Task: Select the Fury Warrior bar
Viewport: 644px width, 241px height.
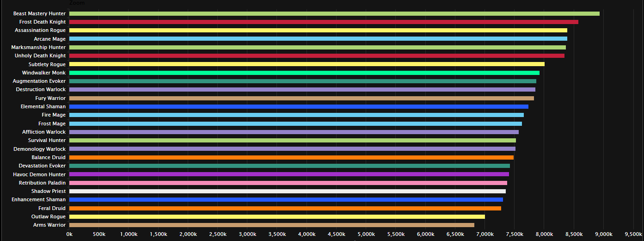Action: tap(301, 98)
